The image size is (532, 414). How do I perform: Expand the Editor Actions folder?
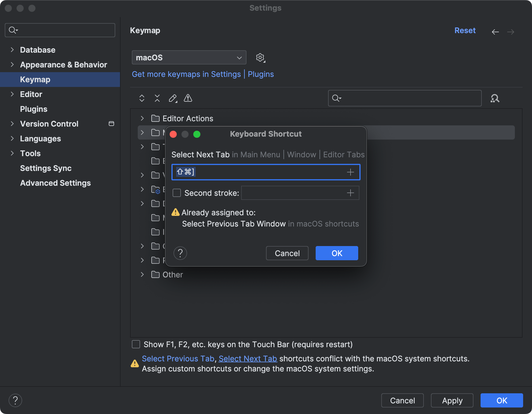click(142, 118)
